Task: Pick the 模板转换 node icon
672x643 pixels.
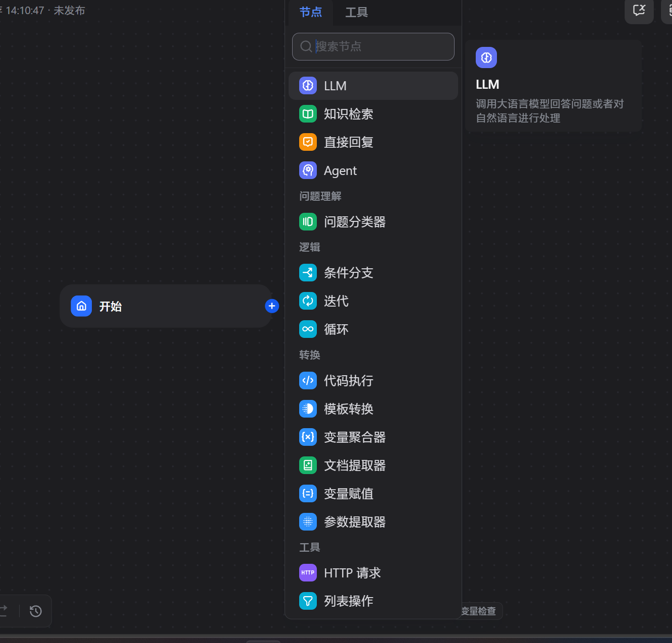Action: pos(308,409)
